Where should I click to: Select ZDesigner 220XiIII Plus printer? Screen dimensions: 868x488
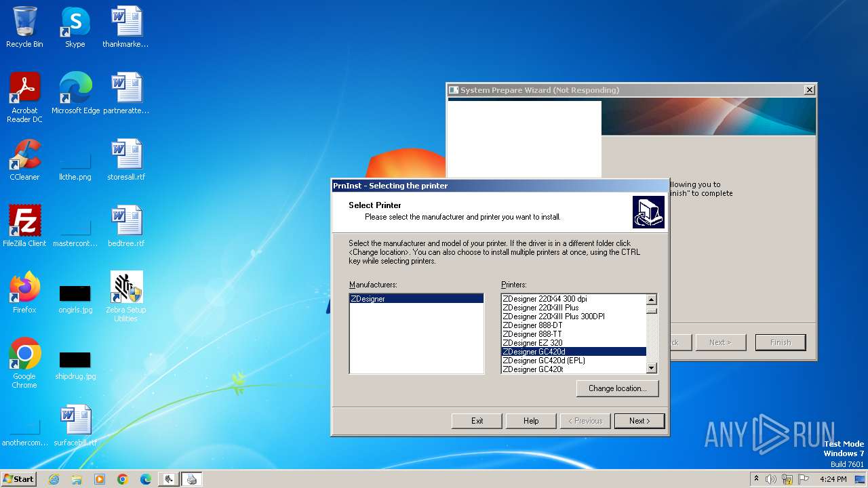point(574,307)
